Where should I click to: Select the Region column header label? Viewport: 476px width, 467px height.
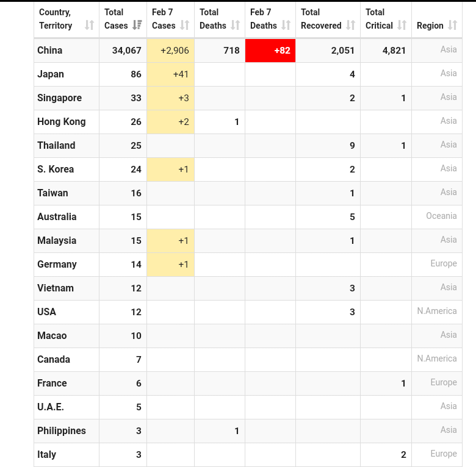tap(430, 26)
